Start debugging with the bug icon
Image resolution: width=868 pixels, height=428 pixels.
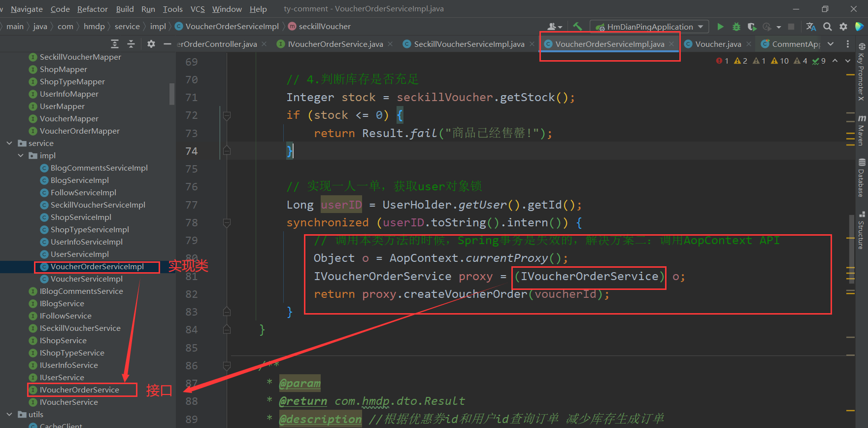coord(736,27)
